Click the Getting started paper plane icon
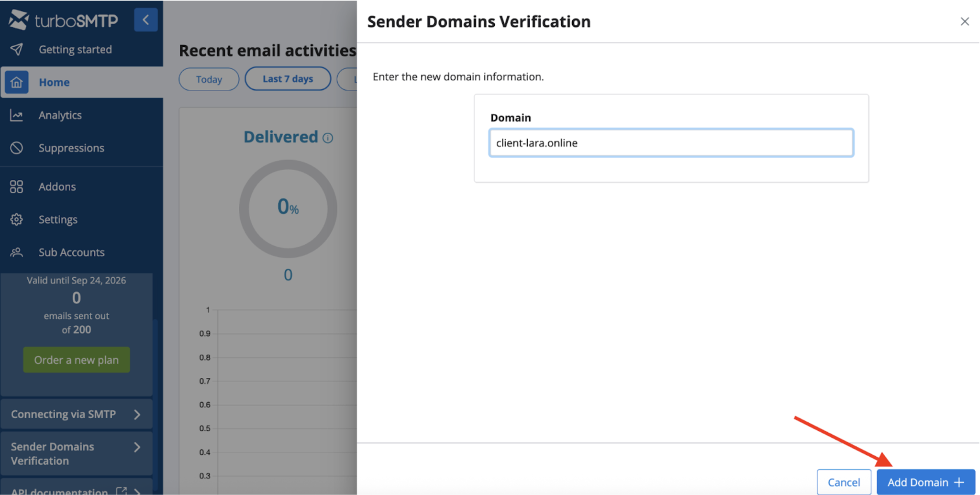Viewport: 980px width, 495px height. pos(17,50)
